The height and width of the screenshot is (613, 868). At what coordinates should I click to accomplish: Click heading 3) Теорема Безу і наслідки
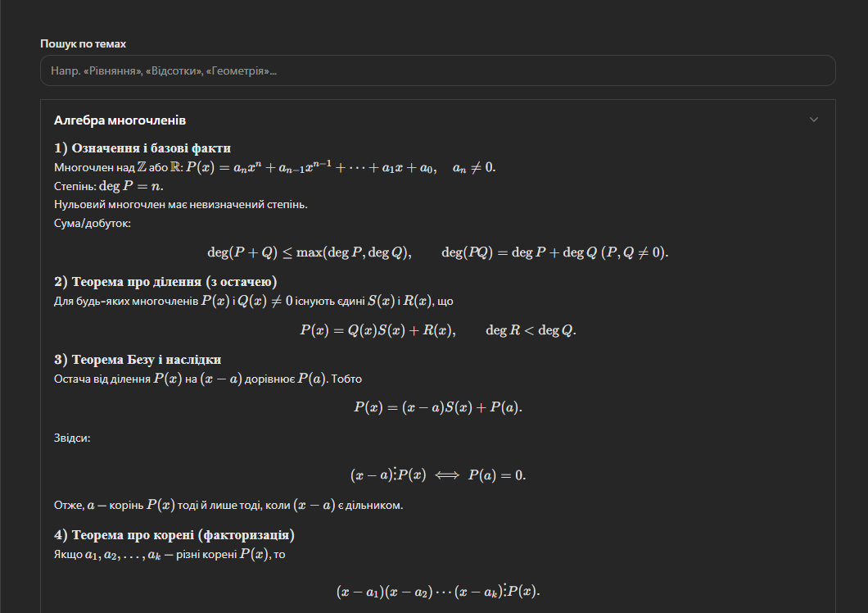(138, 360)
